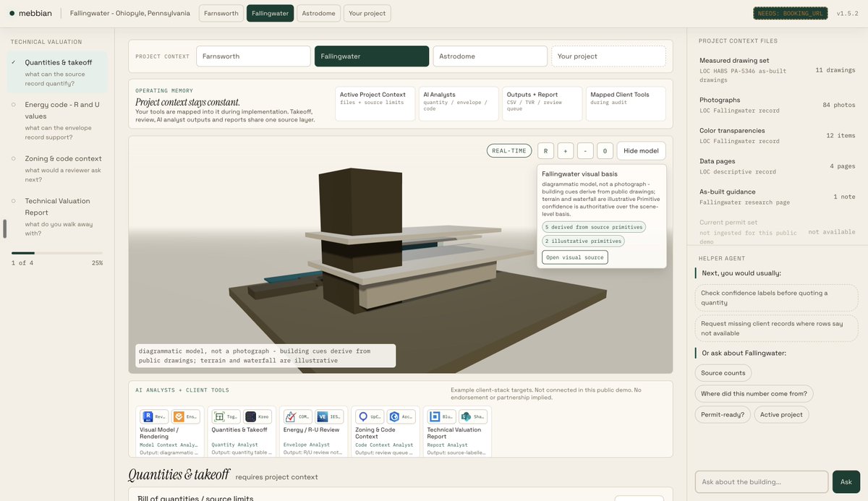Select the Bluebeam tool icon chip
The image size is (868, 501).
(441, 416)
